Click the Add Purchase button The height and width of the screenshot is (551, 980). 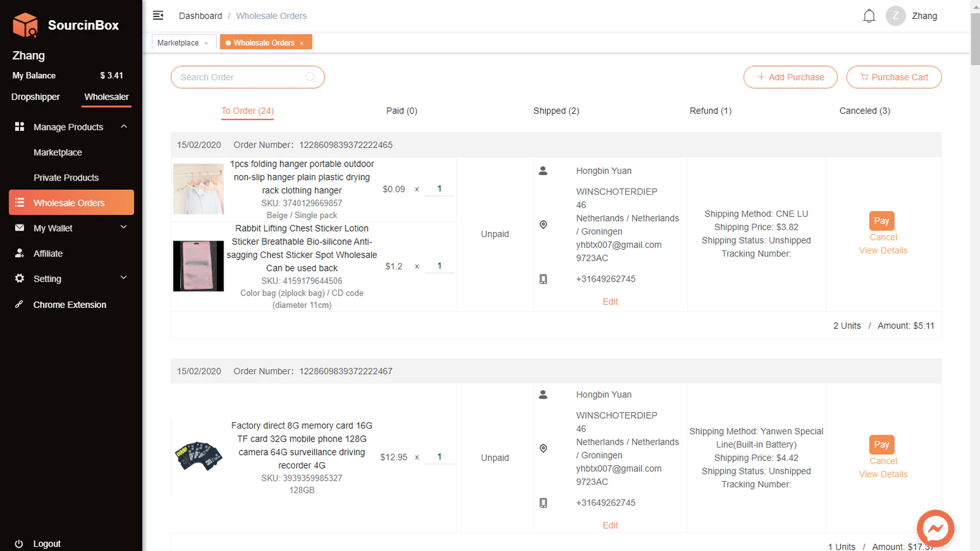790,77
